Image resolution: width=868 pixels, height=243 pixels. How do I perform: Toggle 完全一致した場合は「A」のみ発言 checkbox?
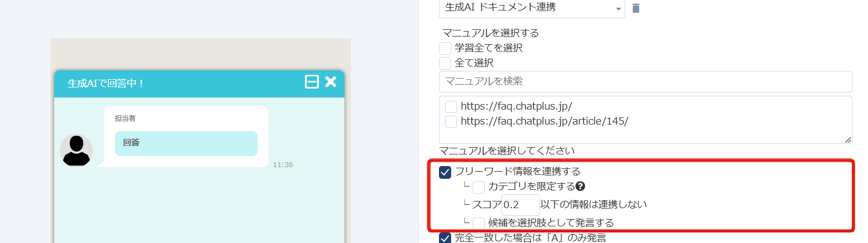pyautogui.click(x=445, y=238)
